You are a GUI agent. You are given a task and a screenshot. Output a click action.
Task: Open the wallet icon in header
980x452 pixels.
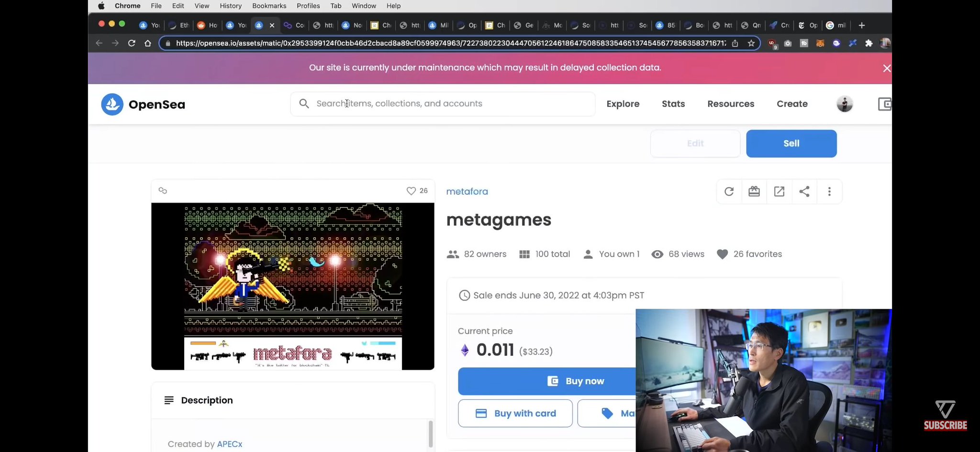[884, 104]
